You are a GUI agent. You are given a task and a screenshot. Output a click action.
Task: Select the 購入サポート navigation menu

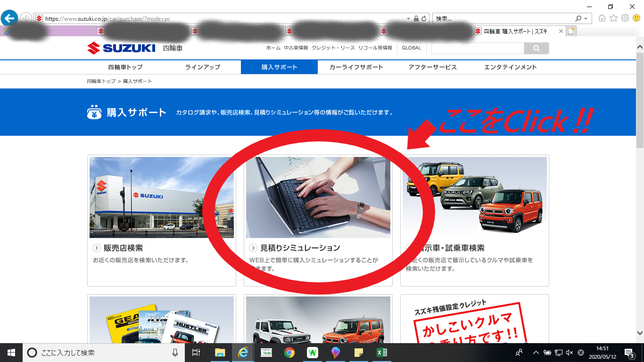279,67
